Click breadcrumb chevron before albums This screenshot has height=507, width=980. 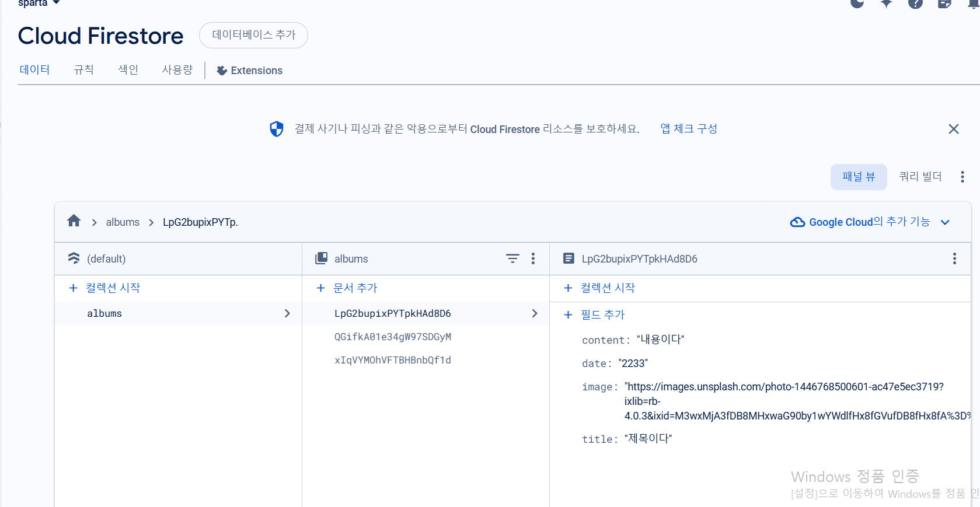click(94, 222)
